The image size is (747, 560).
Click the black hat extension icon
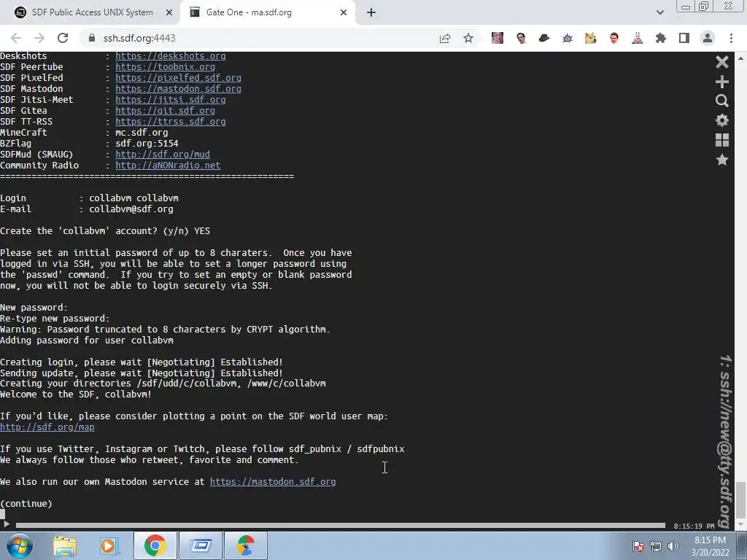[544, 38]
